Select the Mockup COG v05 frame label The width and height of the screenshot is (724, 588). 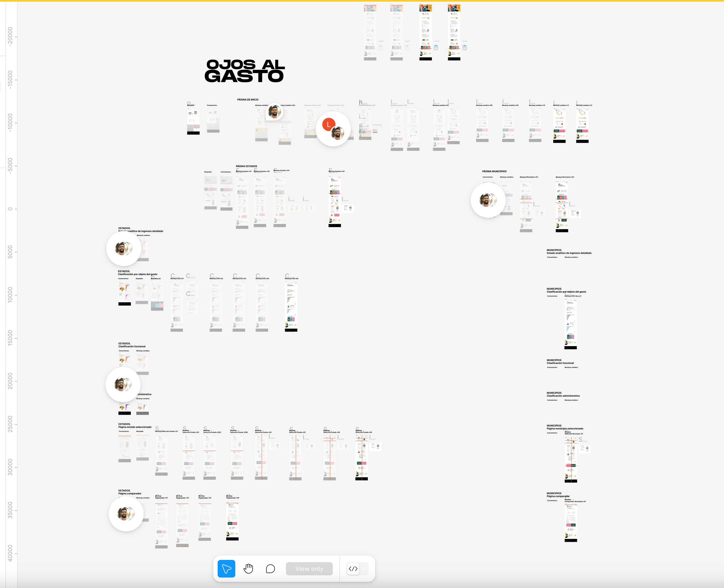[x=291, y=278]
